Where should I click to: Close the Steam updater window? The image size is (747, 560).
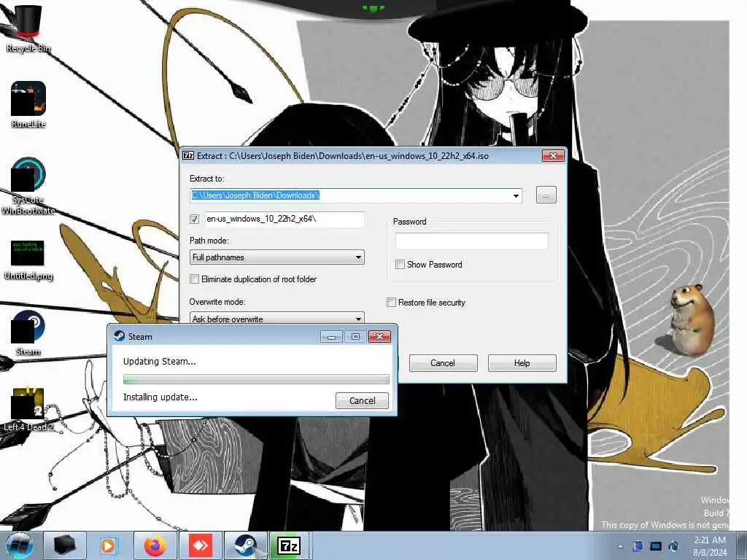(x=379, y=337)
